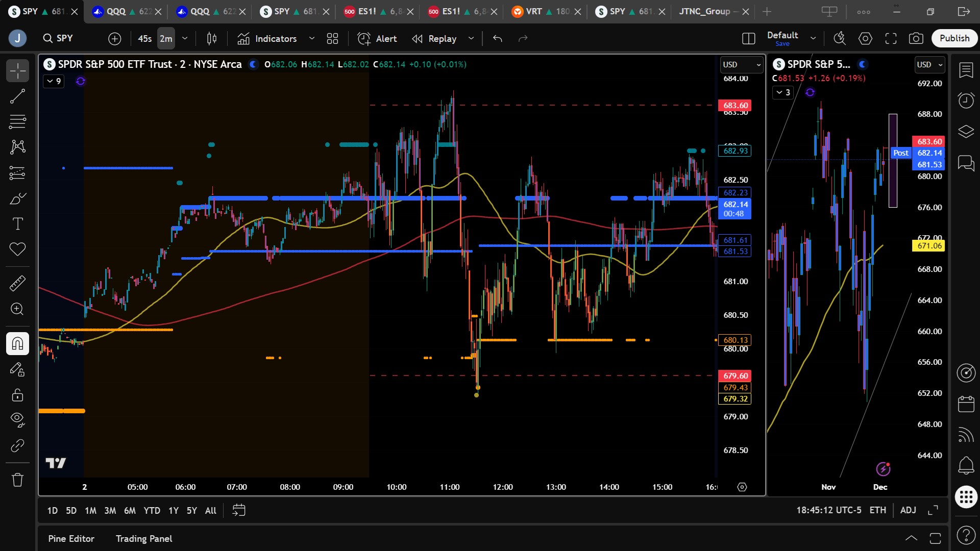Click the SPY symbol search field
This screenshot has width=980, height=551.
point(65,38)
